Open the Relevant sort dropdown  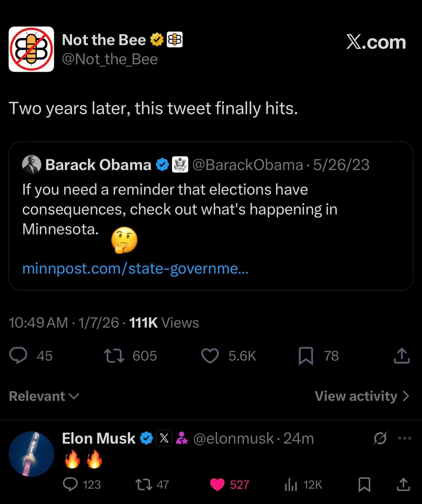tap(44, 396)
